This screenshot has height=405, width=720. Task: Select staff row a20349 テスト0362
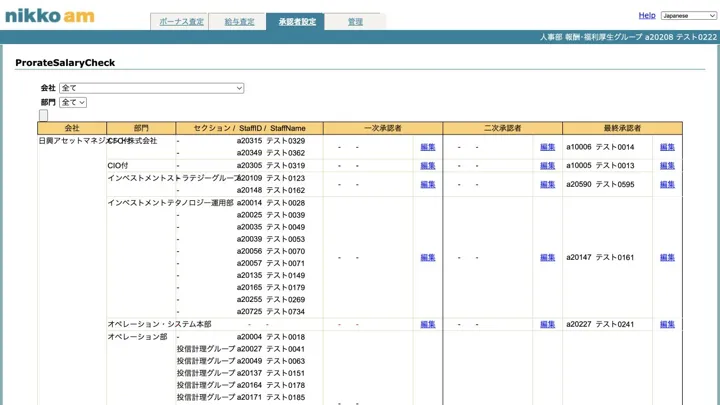(271, 152)
